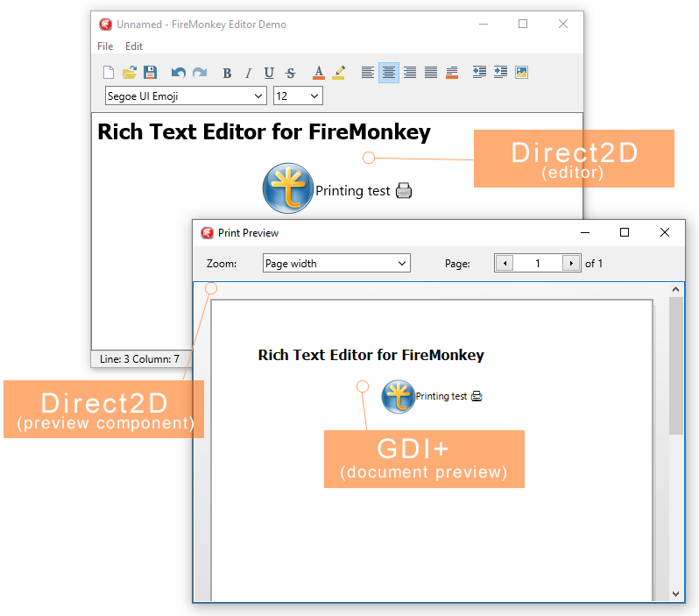Click the Print Preview vertical scrollbar thumb
The image size is (699, 616).
point(676,365)
